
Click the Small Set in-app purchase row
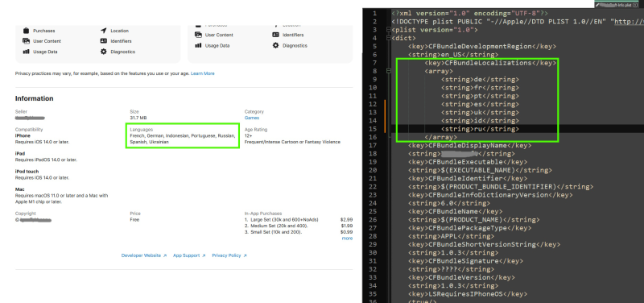click(x=298, y=232)
